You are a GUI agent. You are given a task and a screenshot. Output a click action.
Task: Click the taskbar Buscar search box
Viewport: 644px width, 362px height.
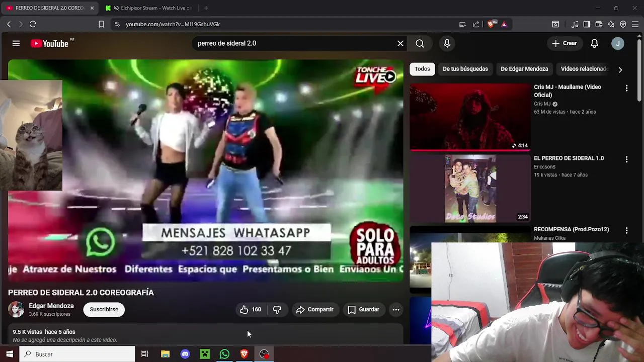click(x=77, y=354)
